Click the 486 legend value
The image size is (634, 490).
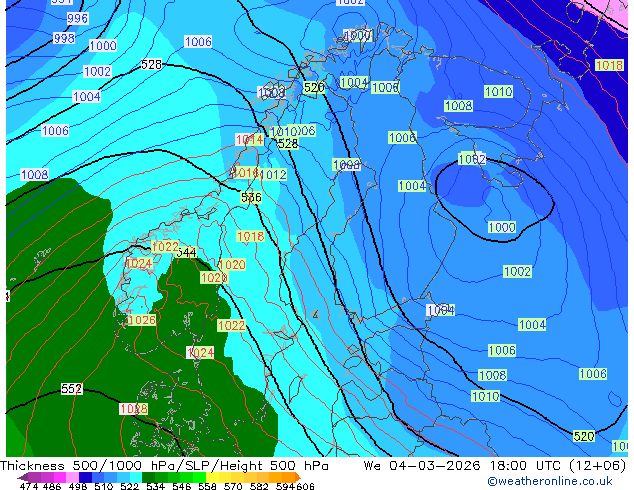(x=52, y=486)
